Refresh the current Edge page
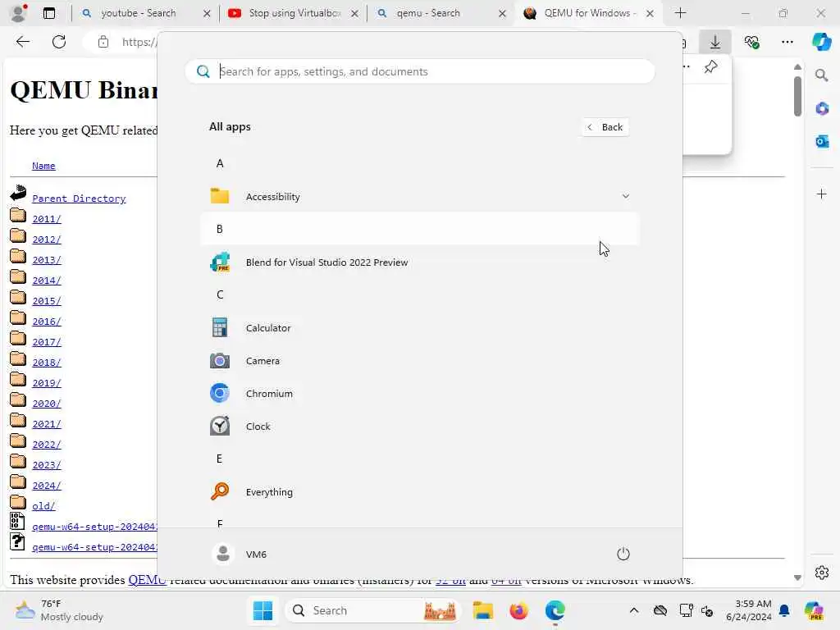This screenshot has width=840, height=630. [59, 42]
